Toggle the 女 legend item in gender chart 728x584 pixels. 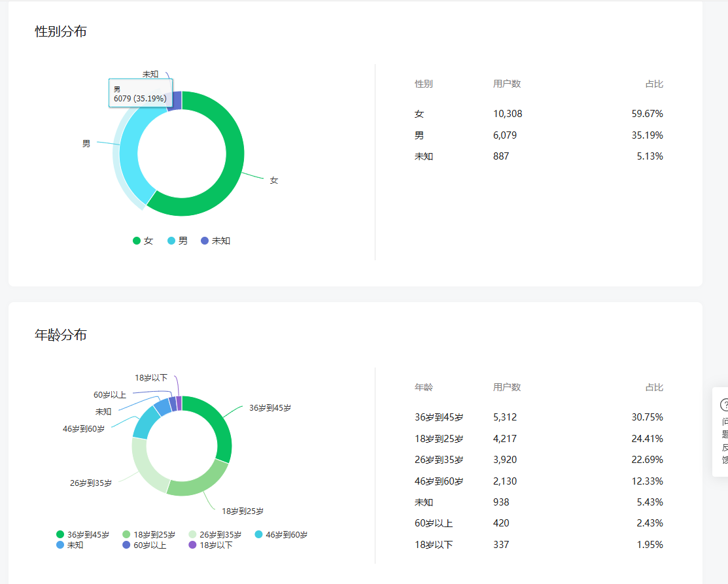[143, 241]
